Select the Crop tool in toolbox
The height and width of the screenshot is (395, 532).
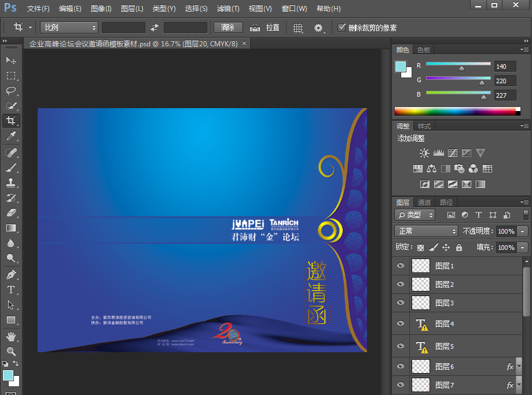tap(11, 121)
